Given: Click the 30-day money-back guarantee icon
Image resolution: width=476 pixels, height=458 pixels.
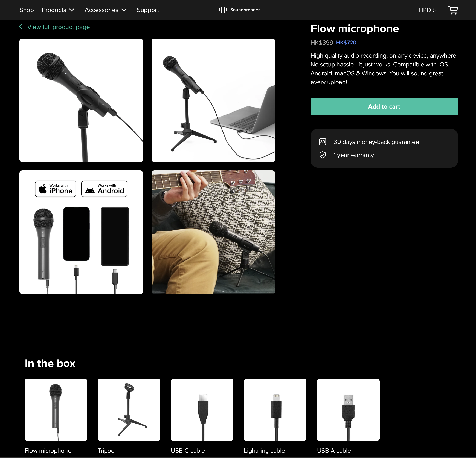Looking at the screenshot, I should (x=323, y=142).
